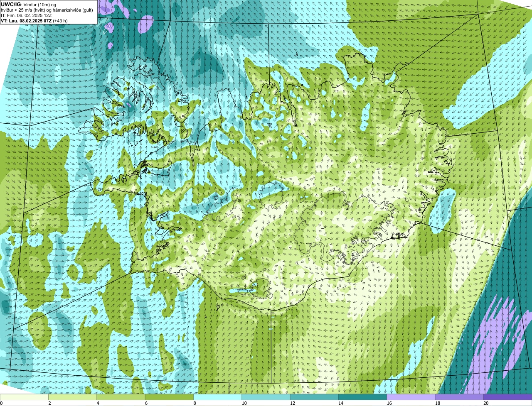Click the legend scale label '4'
Image resolution: width=532 pixels, height=406 pixels.
coord(98,403)
